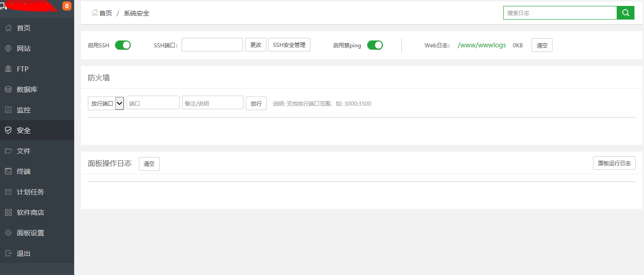
Task: Focus the 备注/说明 input field
Action: pos(213,102)
